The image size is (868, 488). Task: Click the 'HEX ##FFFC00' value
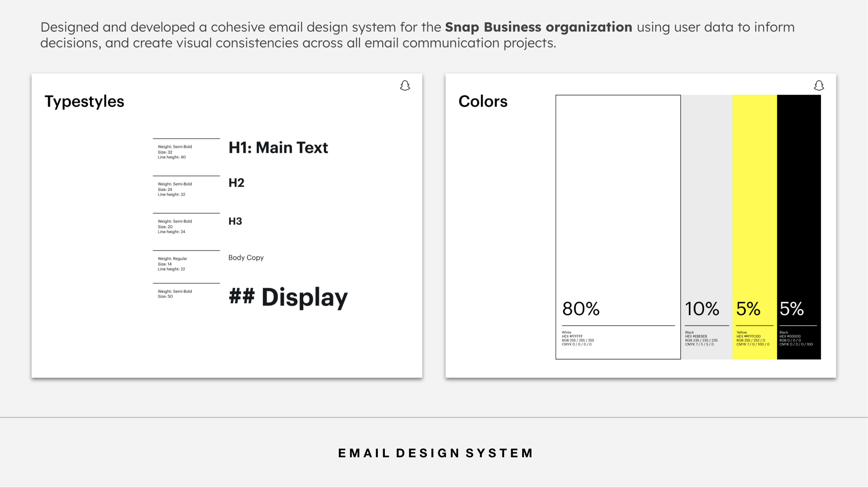(748, 337)
